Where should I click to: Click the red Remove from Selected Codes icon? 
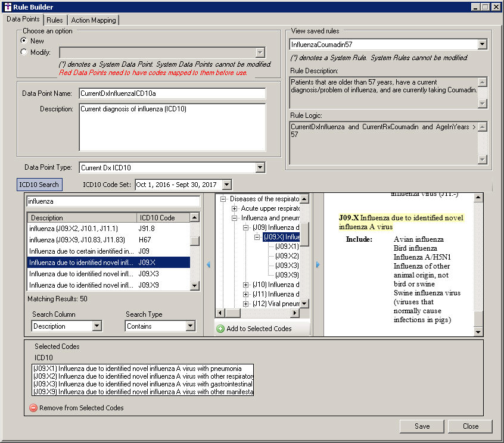tap(33, 408)
